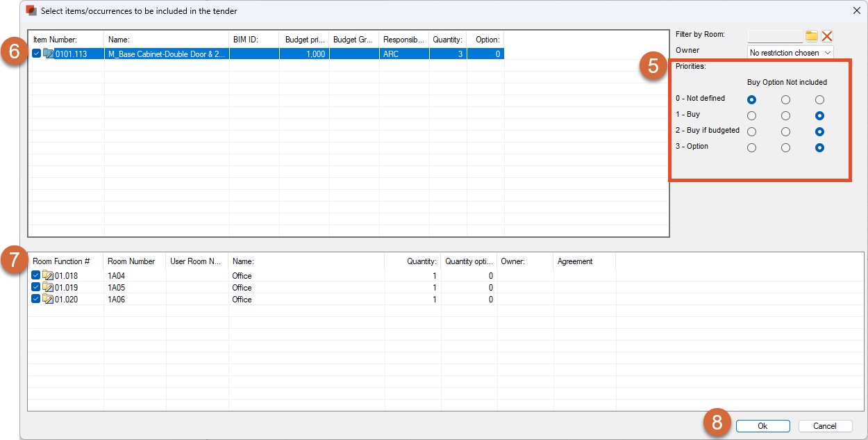This screenshot has width=868, height=440.
Task: Select Option radio for priority 3 - Option
Action: [x=785, y=147]
